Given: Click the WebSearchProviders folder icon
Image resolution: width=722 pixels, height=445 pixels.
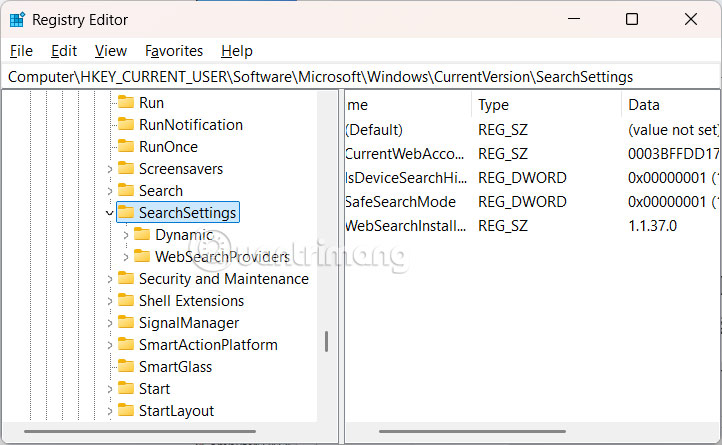Looking at the screenshot, I should (142, 257).
